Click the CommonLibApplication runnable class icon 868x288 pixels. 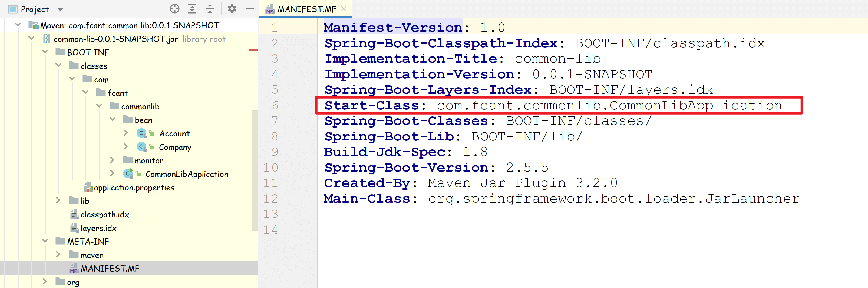pyautogui.click(x=128, y=174)
